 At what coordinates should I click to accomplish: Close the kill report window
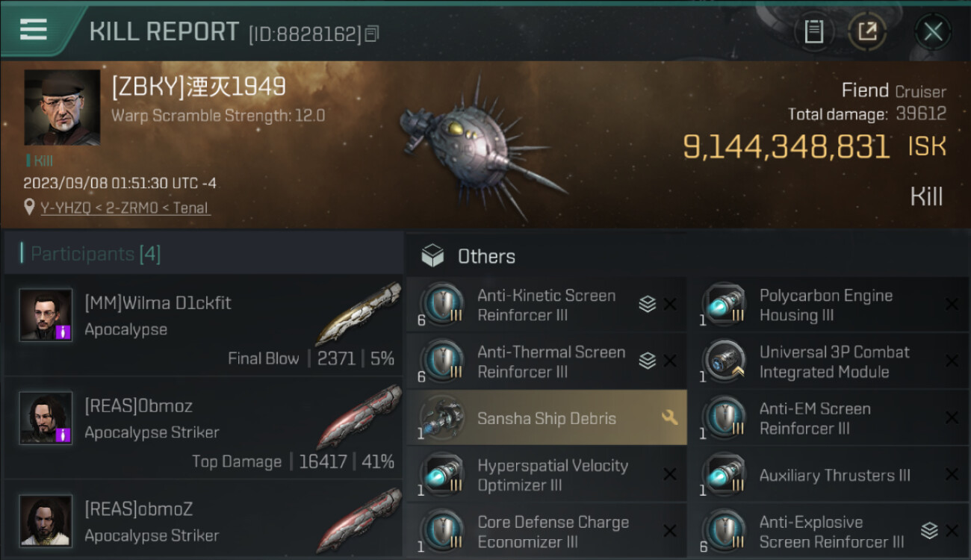pyautogui.click(x=933, y=31)
